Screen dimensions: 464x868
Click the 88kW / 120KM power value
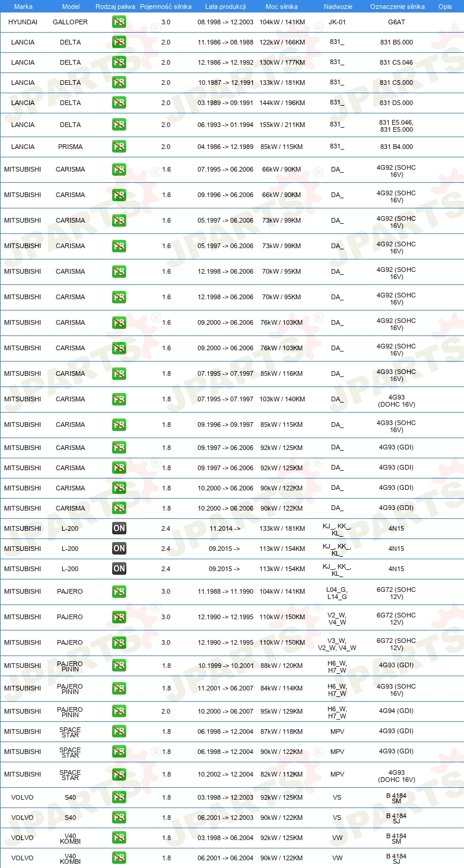(x=282, y=666)
